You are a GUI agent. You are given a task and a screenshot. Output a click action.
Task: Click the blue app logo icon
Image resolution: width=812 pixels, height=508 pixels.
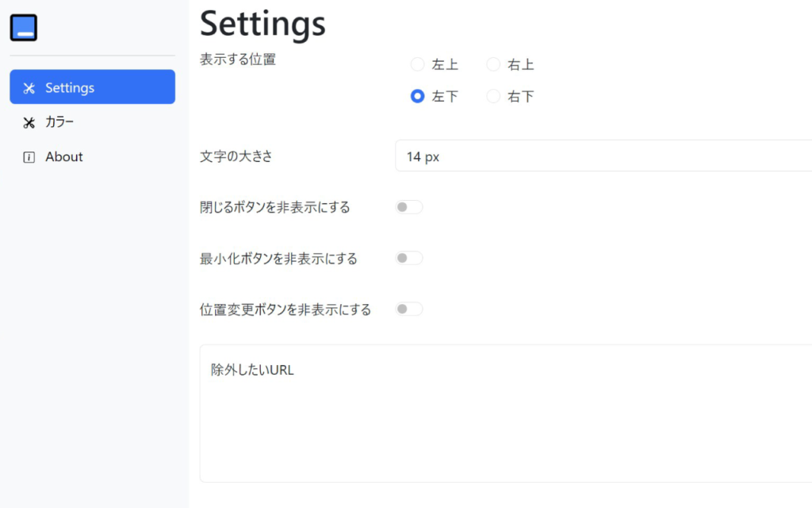pyautogui.click(x=24, y=28)
